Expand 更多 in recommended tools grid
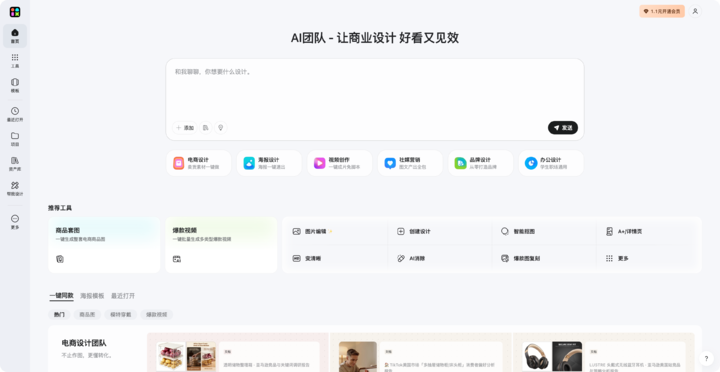The image size is (720, 372). pos(617,259)
